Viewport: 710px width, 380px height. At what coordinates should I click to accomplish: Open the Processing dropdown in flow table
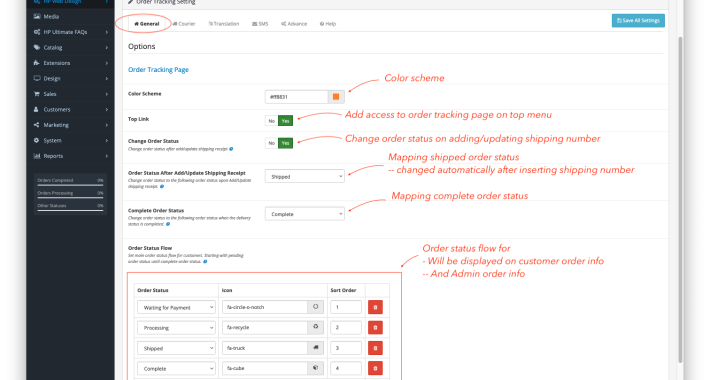click(176, 327)
